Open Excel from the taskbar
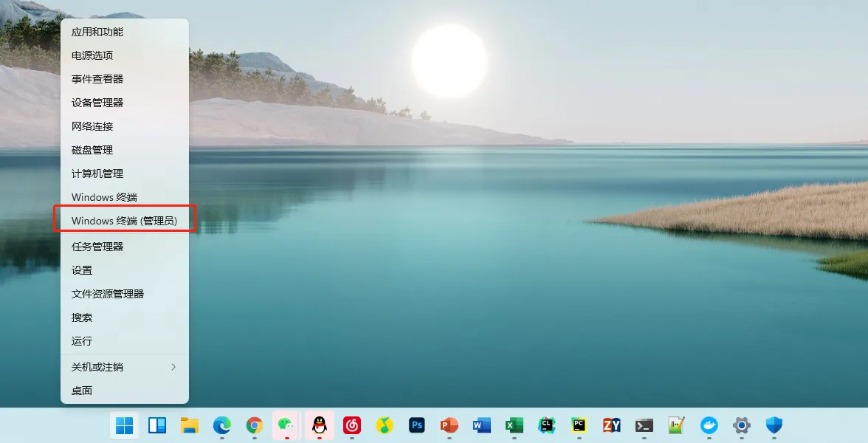868x443 pixels. 514,425
